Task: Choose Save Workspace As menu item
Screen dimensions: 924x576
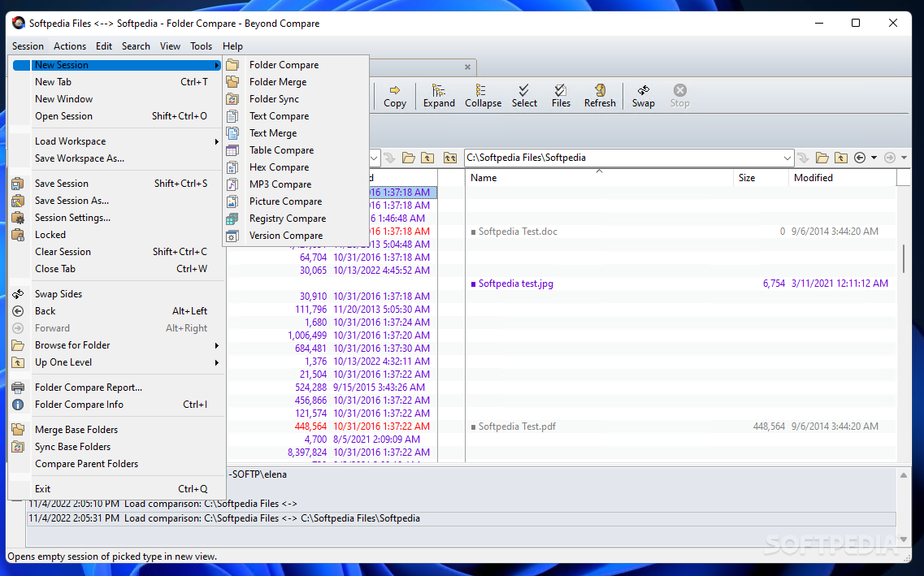Action: (x=117, y=158)
